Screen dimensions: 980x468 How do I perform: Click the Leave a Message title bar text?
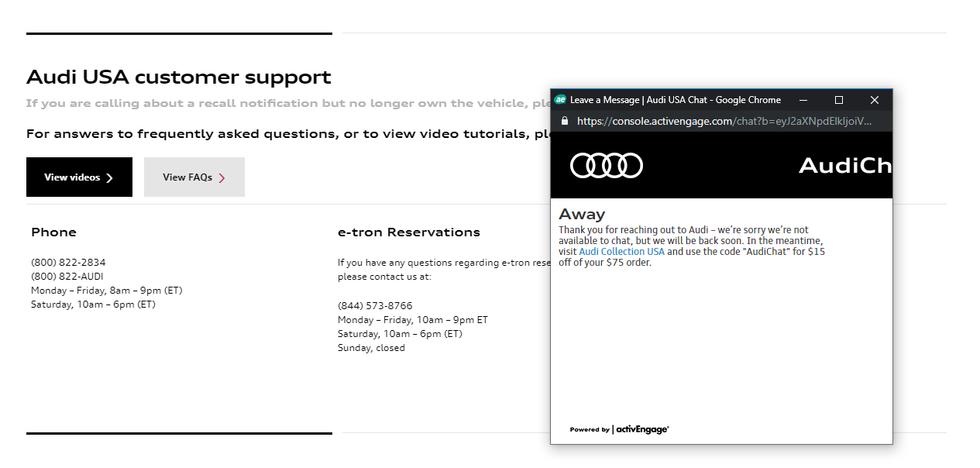(x=675, y=99)
